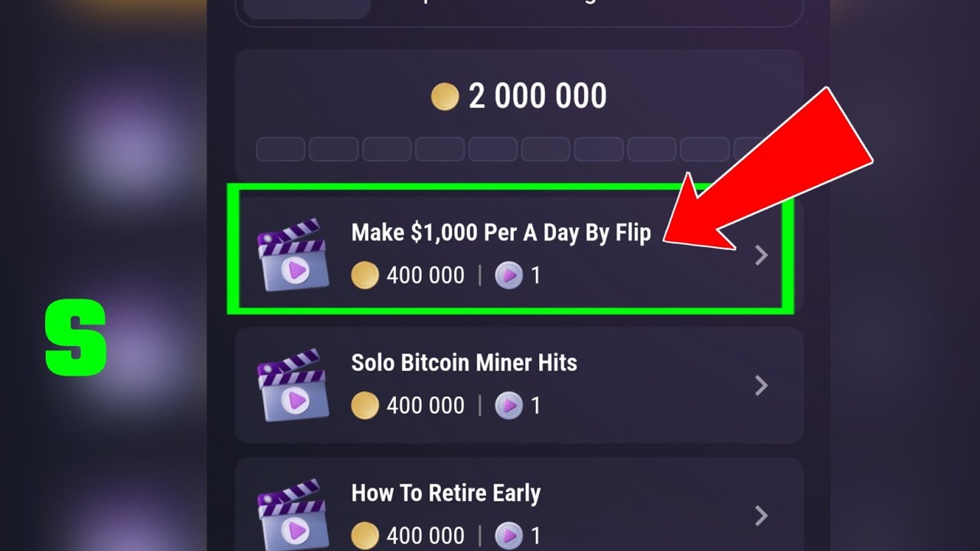This screenshot has width=980, height=551.
Task: Click the coin icon under Solo Bitcoin Miner Hits
Action: pyautogui.click(x=365, y=406)
